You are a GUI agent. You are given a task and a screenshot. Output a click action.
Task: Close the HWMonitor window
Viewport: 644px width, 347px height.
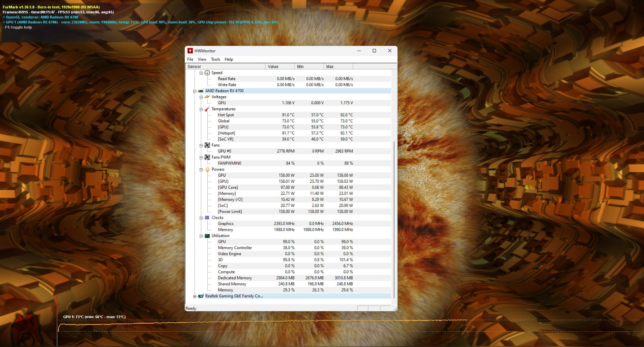click(x=390, y=51)
